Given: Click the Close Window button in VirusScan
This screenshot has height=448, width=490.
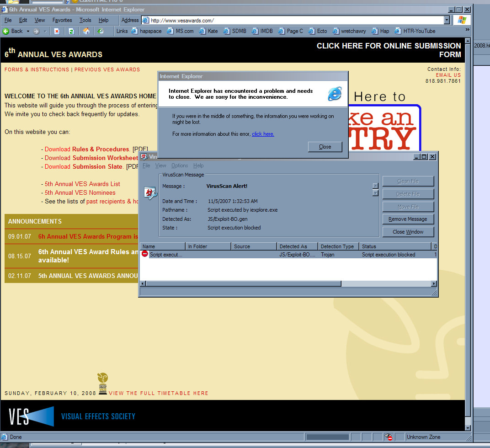Looking at the screenshot, I should [408, 232].
